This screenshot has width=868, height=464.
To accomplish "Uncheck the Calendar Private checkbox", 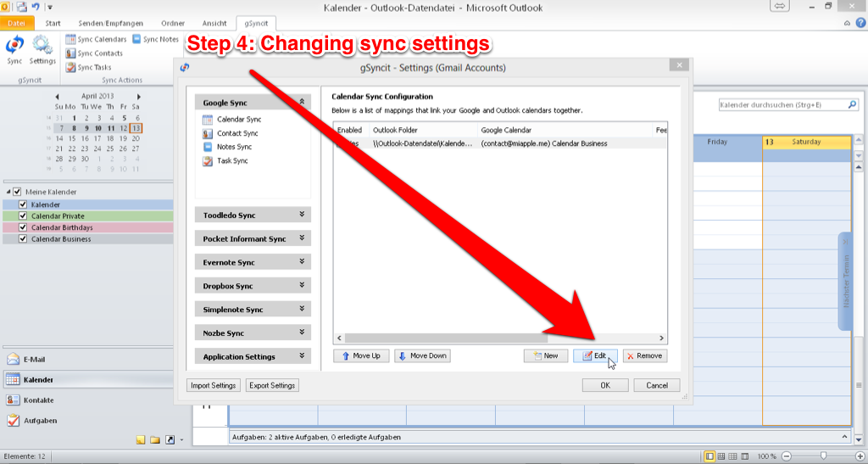I will click(23, 216).
